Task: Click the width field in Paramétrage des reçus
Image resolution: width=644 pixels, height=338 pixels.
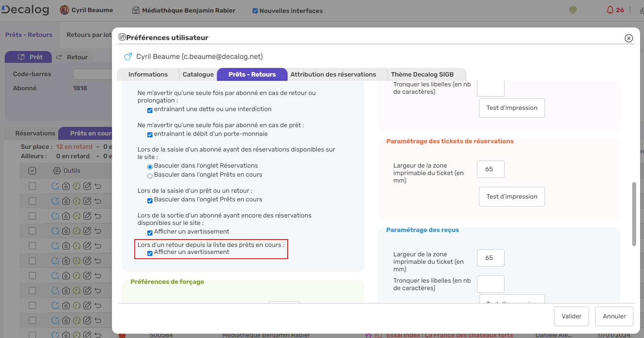Action: pyautogui.click(x=490, y=258)
